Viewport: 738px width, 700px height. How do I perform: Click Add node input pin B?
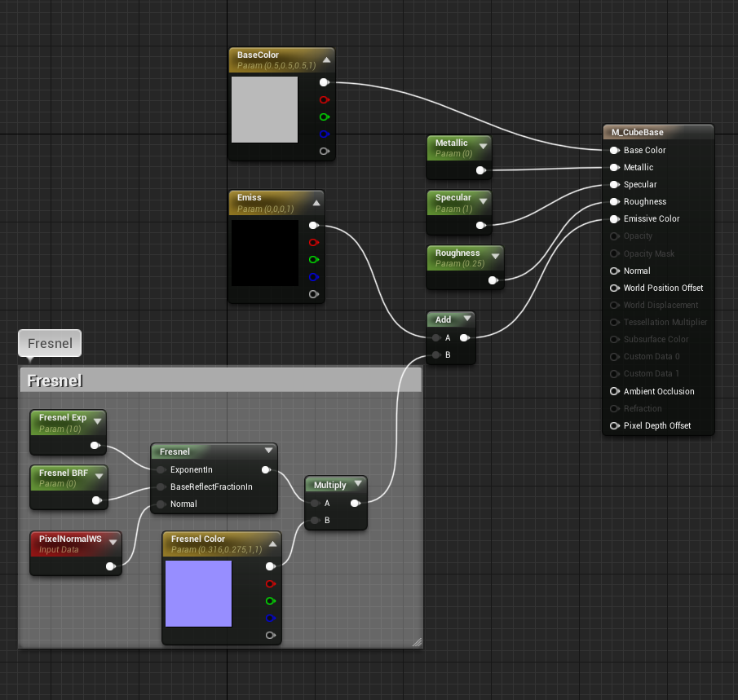437,354
